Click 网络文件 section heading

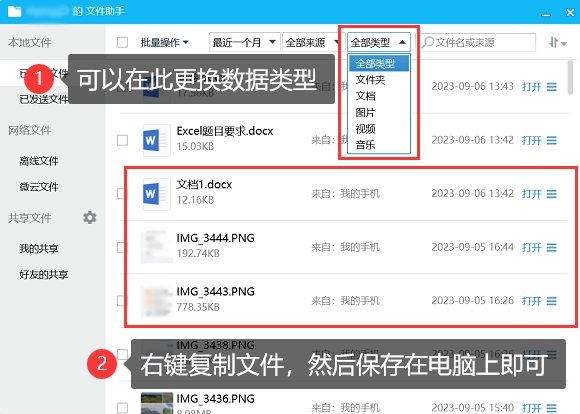point(30,130)
